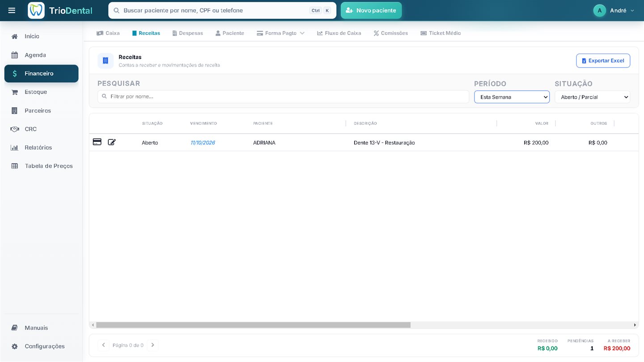The image size is (644, 362).
Task: Click the house icon beside Início
Action: (x=15, y=36)
